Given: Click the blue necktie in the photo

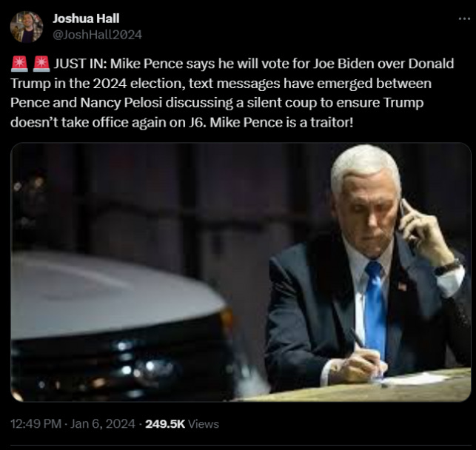Looking at the screenshot, I should click(375, 308).
